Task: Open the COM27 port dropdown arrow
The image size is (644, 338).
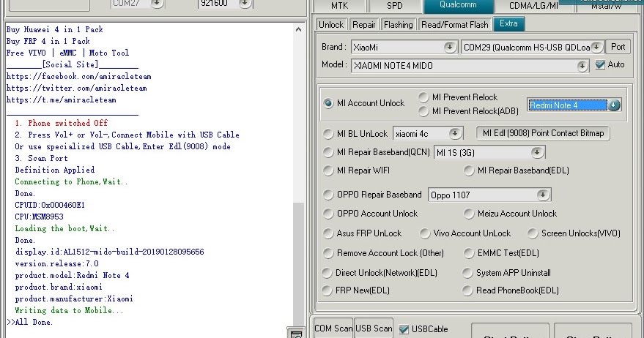Action: (x=157, y=4)
